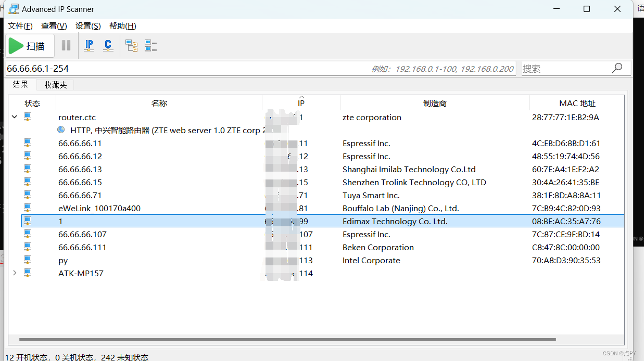Click the collapse all tree icon
The image size is (644, 361).
150,46
